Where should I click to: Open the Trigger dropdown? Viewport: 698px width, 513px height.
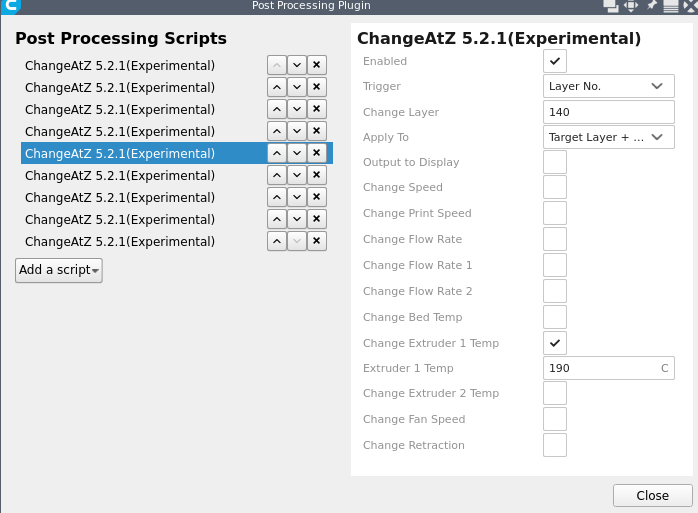609,86
